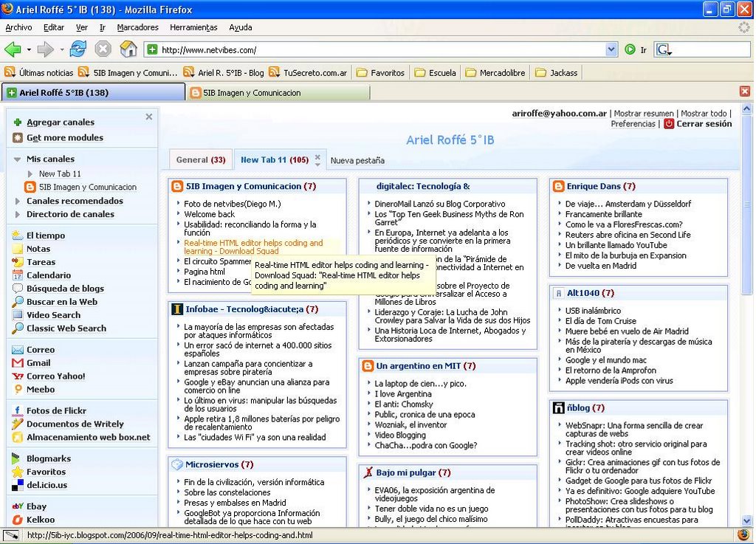Go to the Home page icon
The height and width of the screenshot is (544, 756).
[x=128, y=49]
